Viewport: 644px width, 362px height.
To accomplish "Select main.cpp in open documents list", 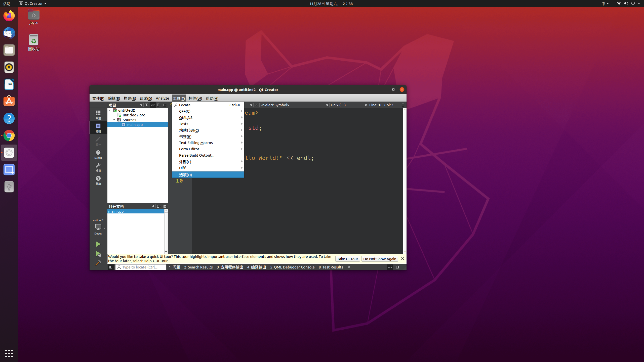I will pos(136,211).
